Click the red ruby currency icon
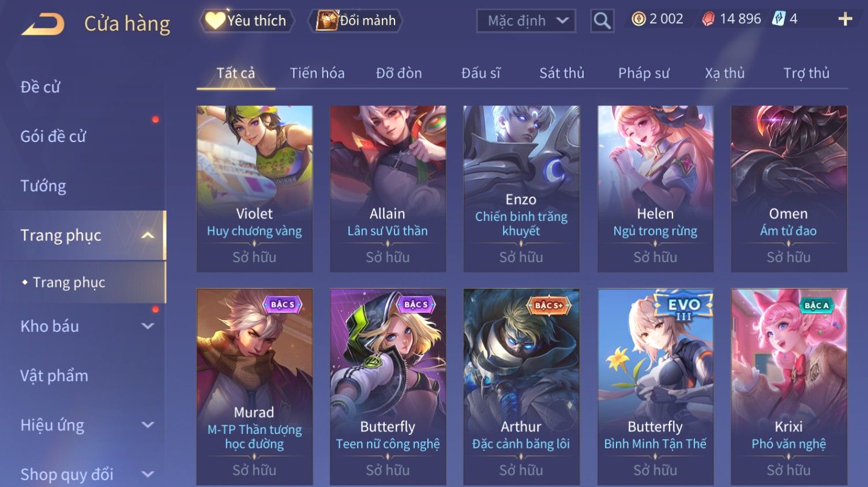Image resolution: width=868 pixels, height=487 pixels. (x=708, y=20)
